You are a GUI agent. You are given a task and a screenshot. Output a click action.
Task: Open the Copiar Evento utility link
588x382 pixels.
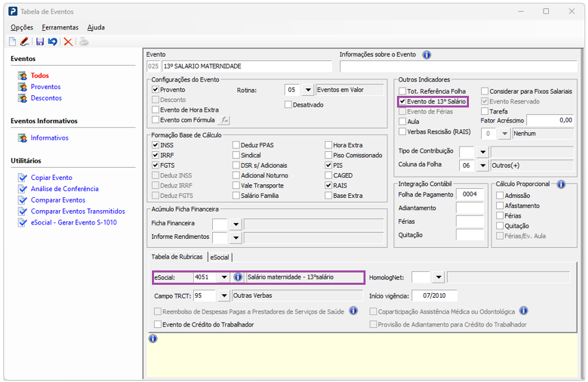point(51,177)
